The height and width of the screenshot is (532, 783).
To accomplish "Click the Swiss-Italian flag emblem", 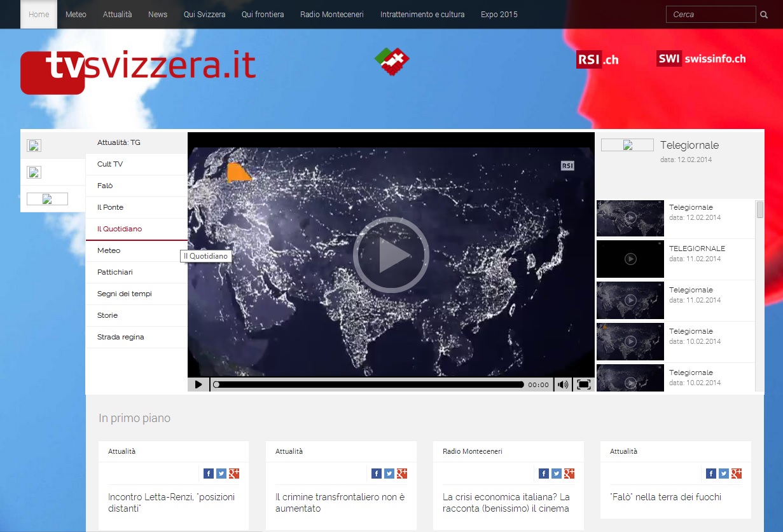I will [x=391, y=61].
